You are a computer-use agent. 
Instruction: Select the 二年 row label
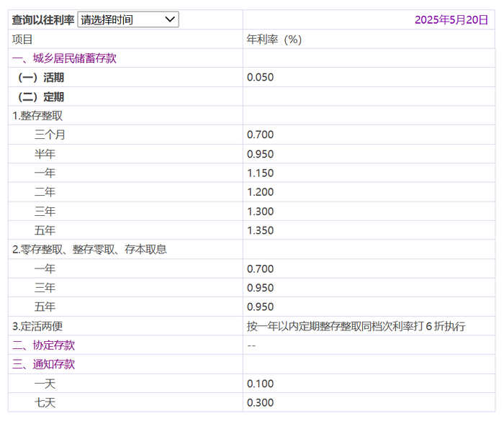[45, 192]
